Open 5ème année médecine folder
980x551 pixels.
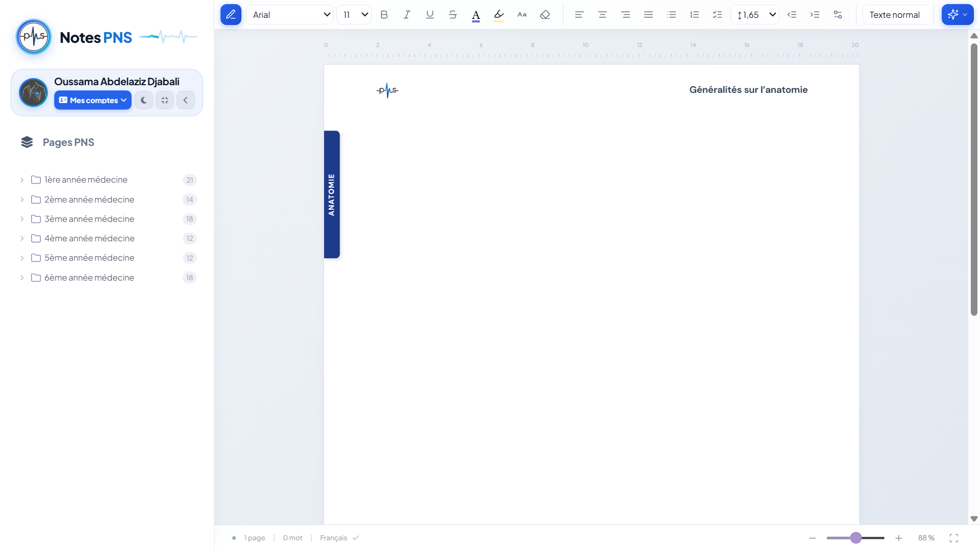pos(107,258)
